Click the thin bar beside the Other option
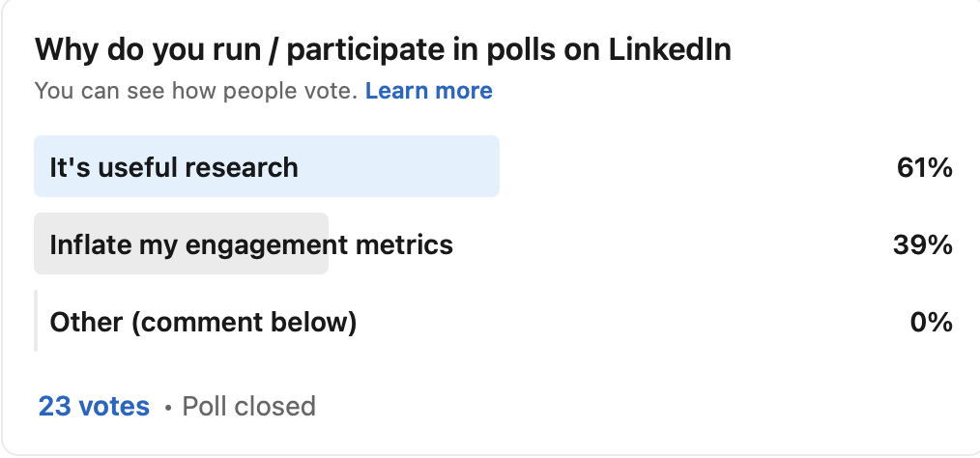980x458 pixels. coord(36,321)
